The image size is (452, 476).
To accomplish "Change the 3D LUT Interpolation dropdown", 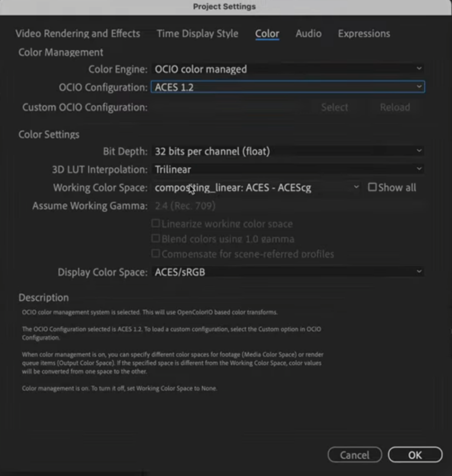I will click(287, 169).
